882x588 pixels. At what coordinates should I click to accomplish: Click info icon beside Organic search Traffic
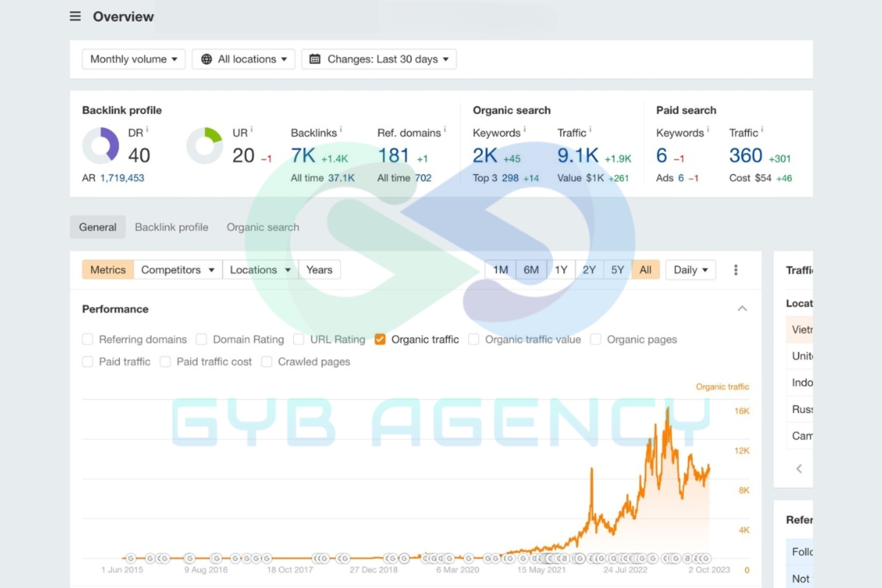click(590, 129)
